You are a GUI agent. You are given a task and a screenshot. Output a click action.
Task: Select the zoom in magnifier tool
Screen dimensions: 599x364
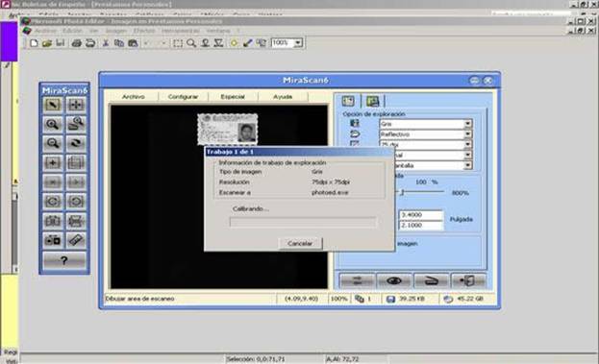(53, 124)
